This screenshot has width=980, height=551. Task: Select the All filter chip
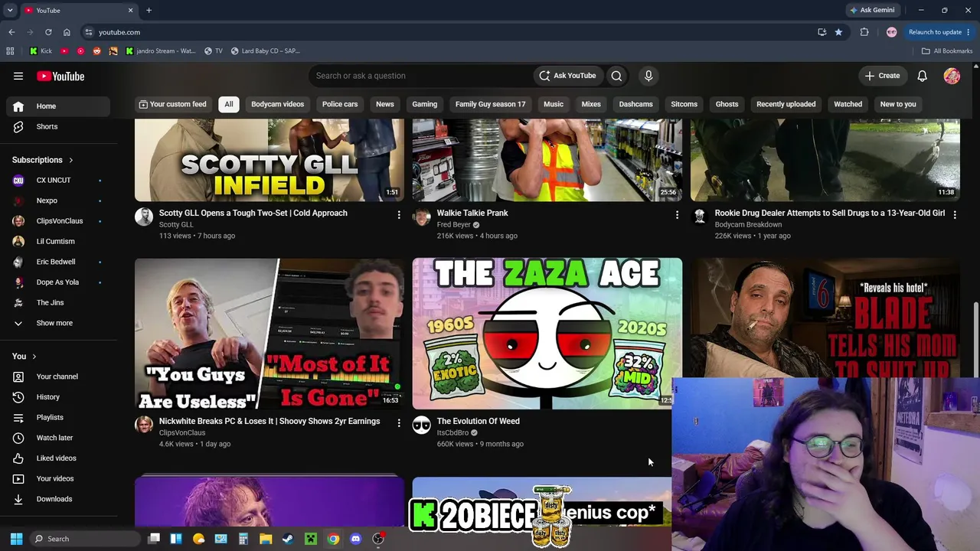click(x=228, y=104)
